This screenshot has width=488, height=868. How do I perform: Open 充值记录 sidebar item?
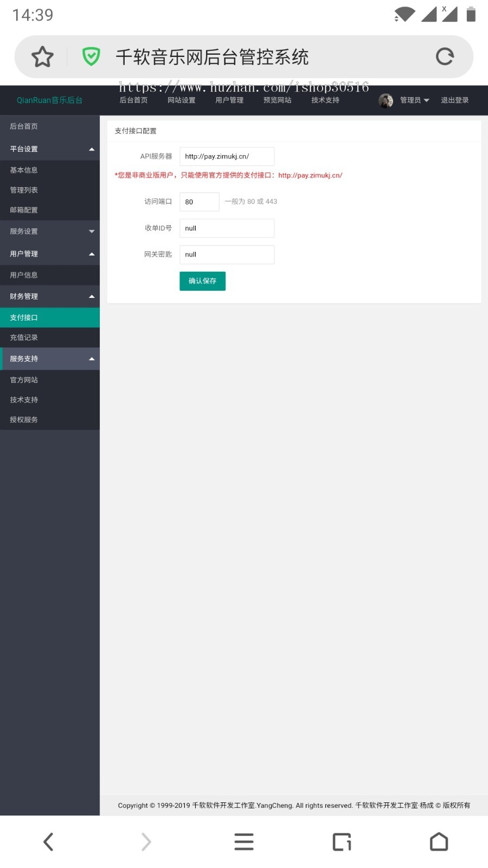point(50,338)
